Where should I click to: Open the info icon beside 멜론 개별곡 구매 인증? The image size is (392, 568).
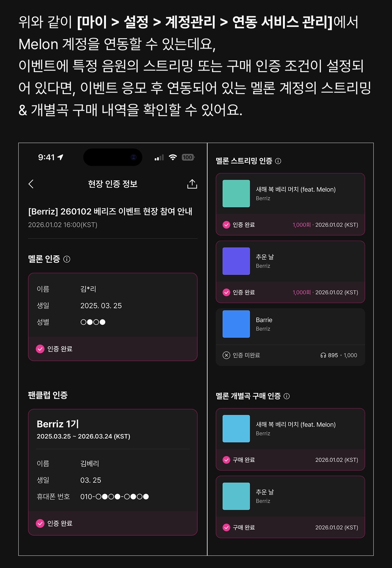click(287, 396)
